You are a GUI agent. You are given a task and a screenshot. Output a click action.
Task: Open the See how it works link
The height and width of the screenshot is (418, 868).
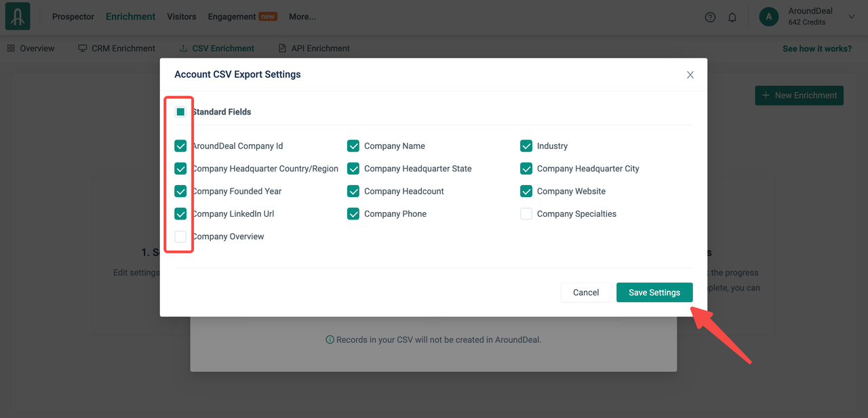click(816, 49)
